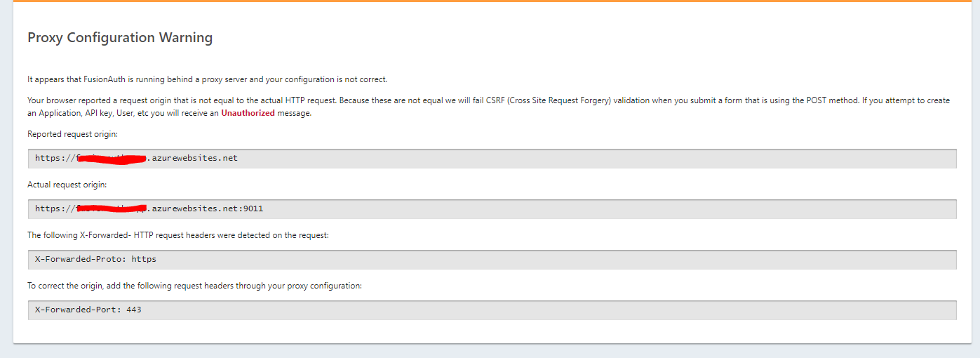Click the 'Reported request origin:' label

(72, 134)
